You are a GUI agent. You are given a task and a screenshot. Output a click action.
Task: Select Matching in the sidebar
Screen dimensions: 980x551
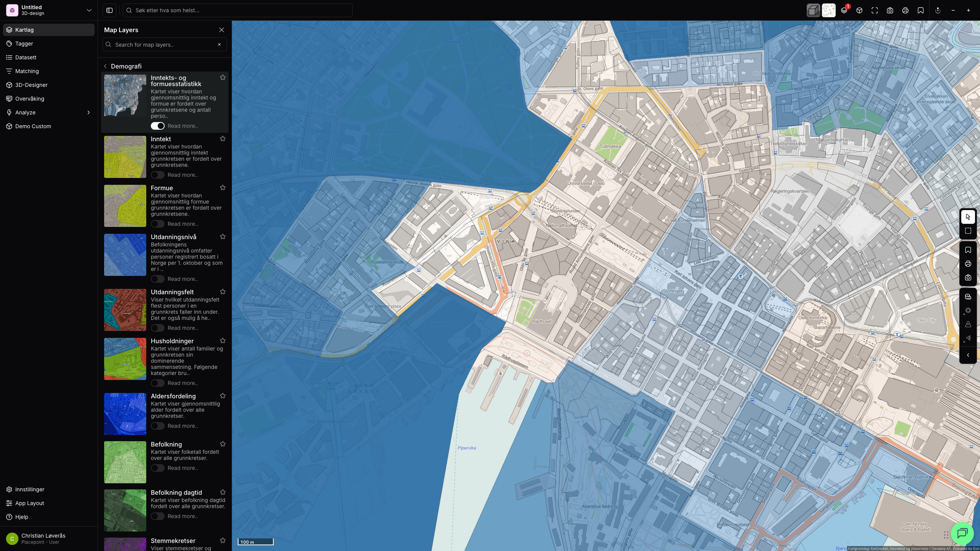(49, 71)
